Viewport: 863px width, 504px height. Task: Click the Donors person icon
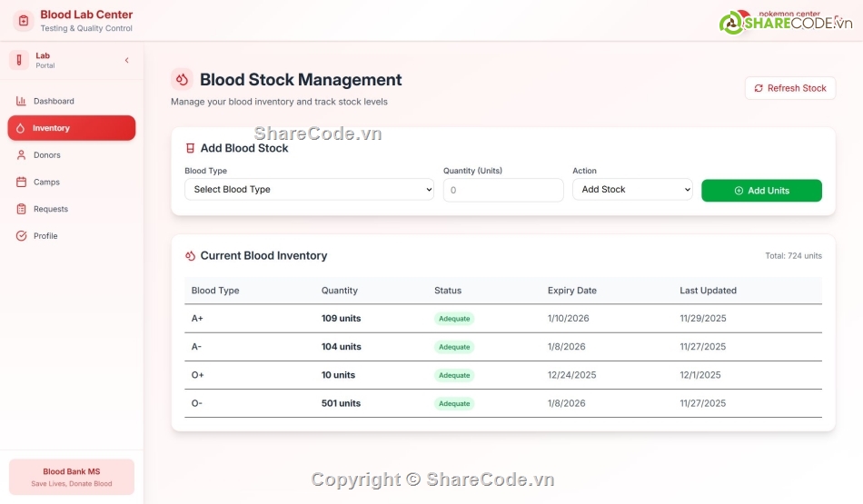coord(21,155)
